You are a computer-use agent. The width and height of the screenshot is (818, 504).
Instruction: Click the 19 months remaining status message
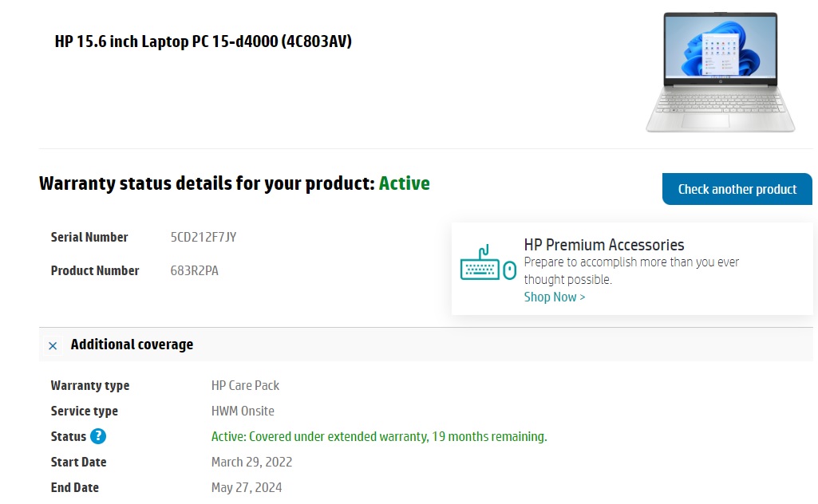(x=379, y=437)
